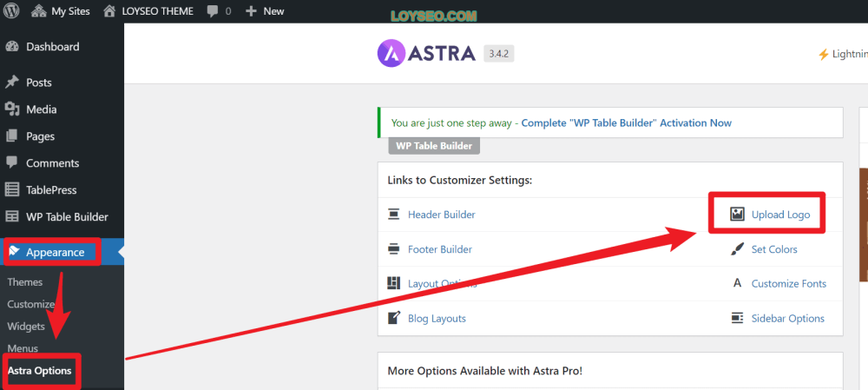868x390 pixels.
Task: Open comments bubble icon in admin bar
Action: (x=213, y=11)
